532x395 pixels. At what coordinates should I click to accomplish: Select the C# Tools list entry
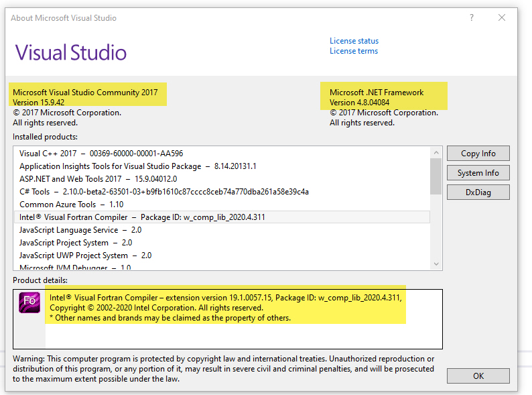(x=163, y=191)
